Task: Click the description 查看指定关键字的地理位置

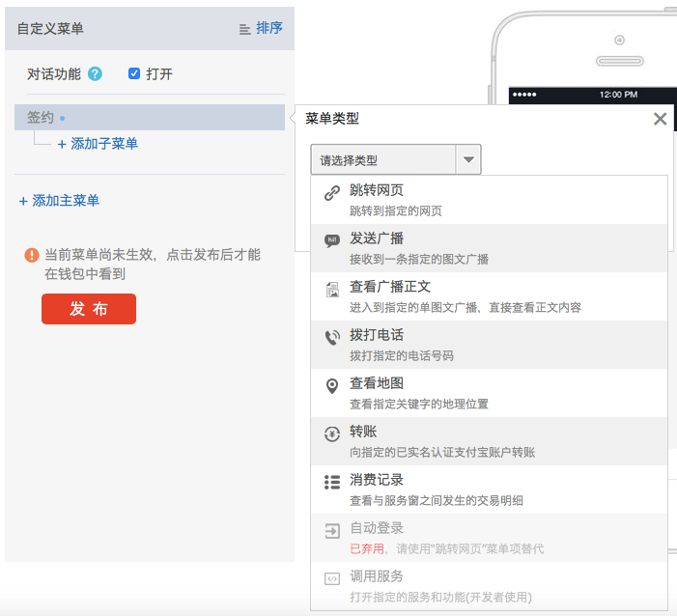Action: (419, 405)
